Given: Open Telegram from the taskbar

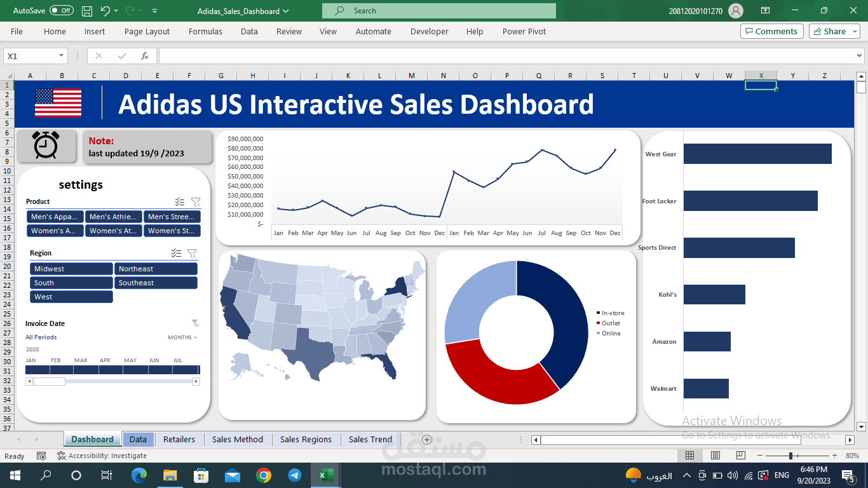Looking at the screenshot, I should [x=295, y=475].
